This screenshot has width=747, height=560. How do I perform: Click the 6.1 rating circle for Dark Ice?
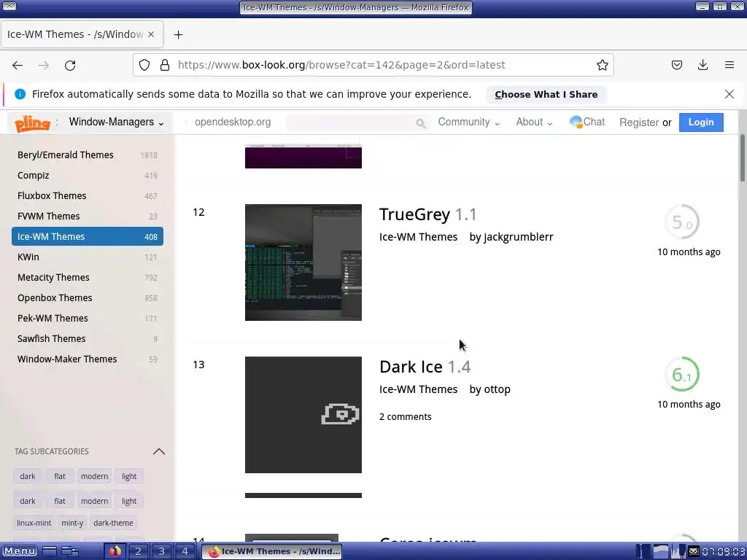point(682,374)
